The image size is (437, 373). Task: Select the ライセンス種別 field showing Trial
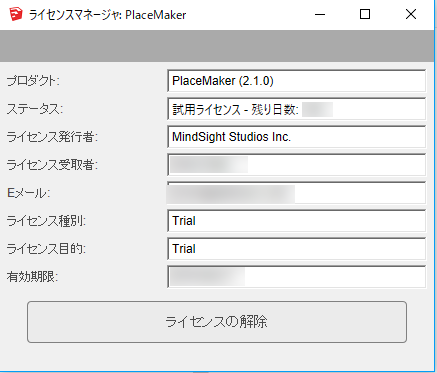point(296,221)
